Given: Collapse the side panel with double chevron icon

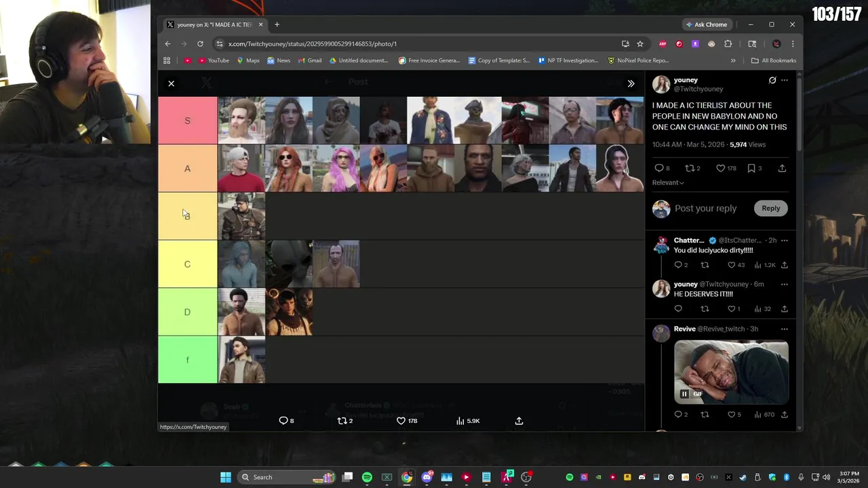Looking at the screenshot, I should pyautogui.click(x=631, y=83).
